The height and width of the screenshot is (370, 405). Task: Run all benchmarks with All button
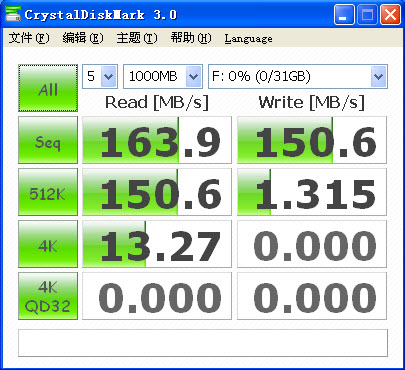(48, 88)
